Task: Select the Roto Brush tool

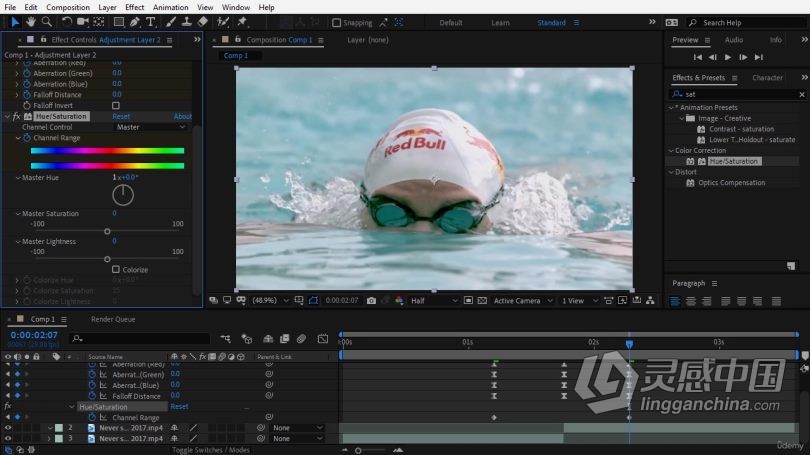Action: coord(223,22)
